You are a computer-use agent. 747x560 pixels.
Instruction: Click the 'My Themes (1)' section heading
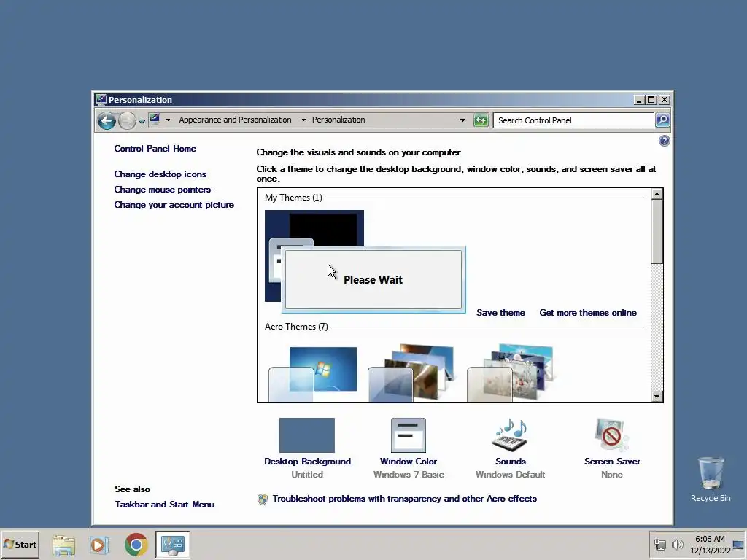pos(293,198)
